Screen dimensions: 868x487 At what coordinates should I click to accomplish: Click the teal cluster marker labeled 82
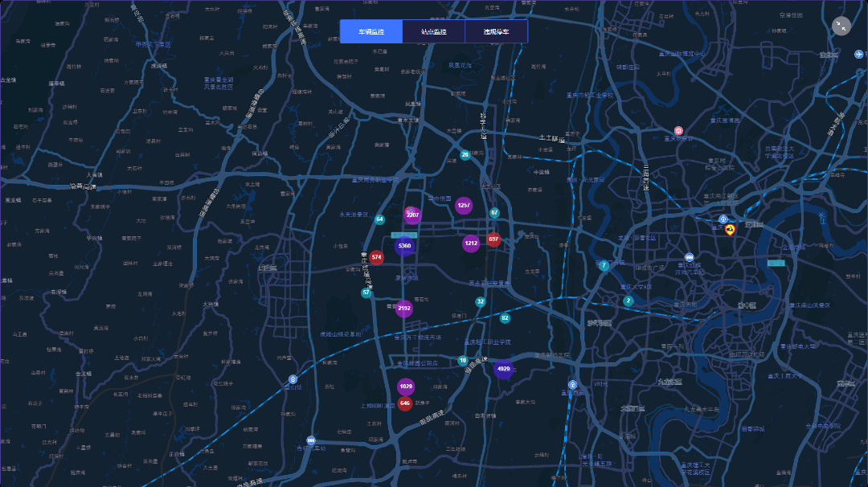pyautogui.click(x=505, y=318)
